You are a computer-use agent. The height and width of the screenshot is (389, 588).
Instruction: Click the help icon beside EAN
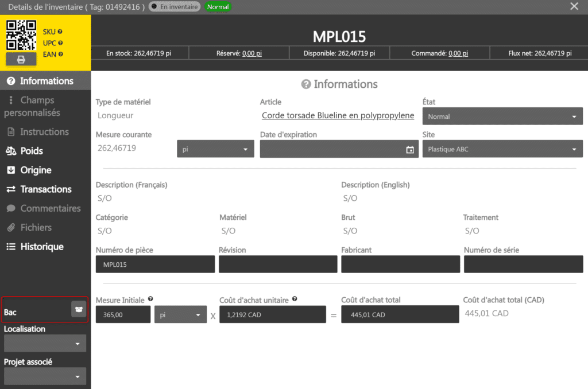[60, 55]
